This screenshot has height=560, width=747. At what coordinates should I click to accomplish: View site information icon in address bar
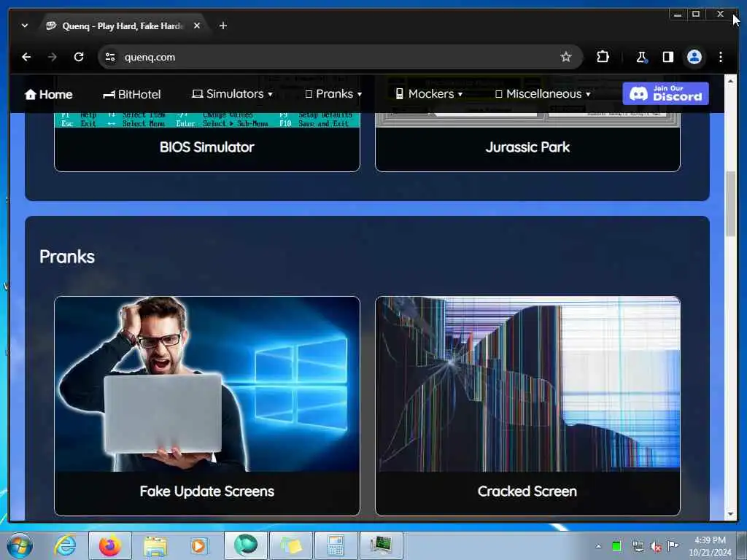pyautogui.click(x=111, y=57)
